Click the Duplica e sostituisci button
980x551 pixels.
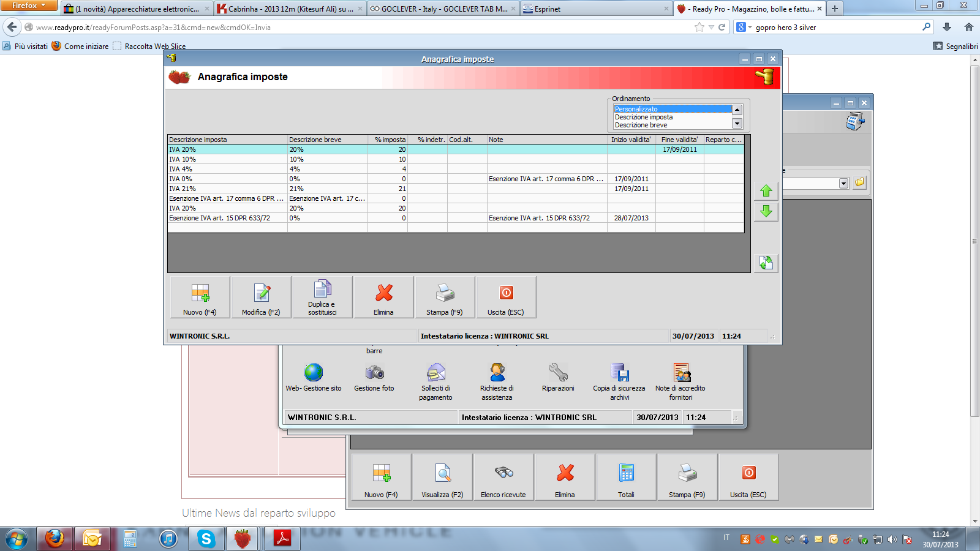coord(323,297)
